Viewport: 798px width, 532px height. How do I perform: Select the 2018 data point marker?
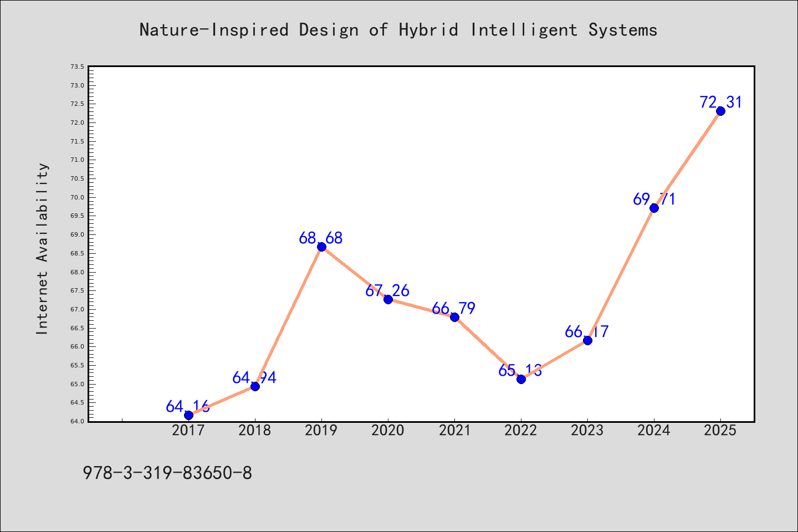click(x=255, y=386)
